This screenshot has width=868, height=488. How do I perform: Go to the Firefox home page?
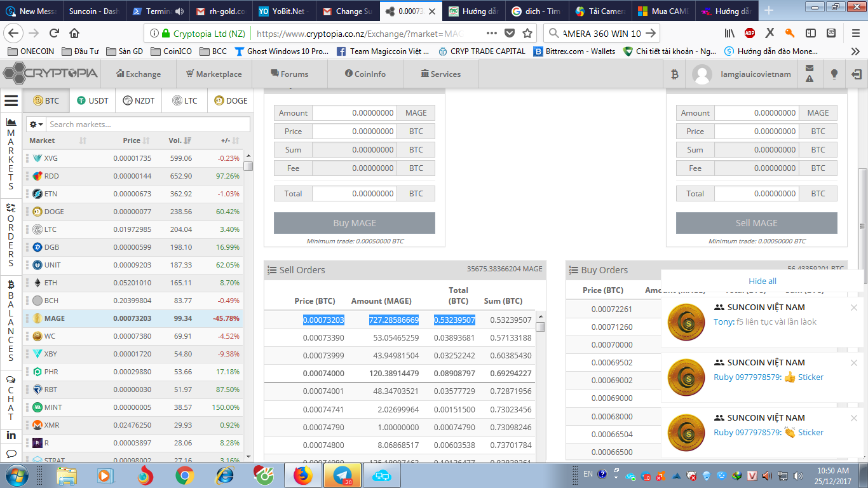(x=74, y=33)
